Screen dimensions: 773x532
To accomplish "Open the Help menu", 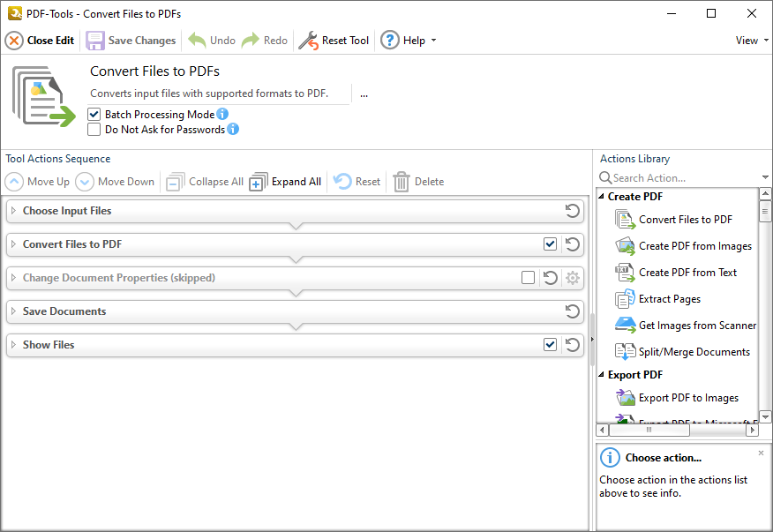I will (409, 41).
